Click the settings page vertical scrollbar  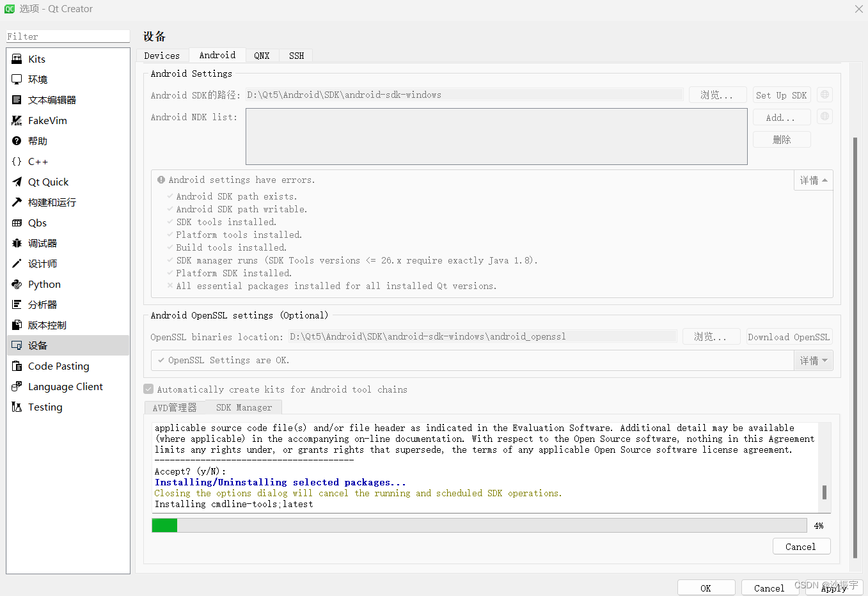[x=855, y=348]
